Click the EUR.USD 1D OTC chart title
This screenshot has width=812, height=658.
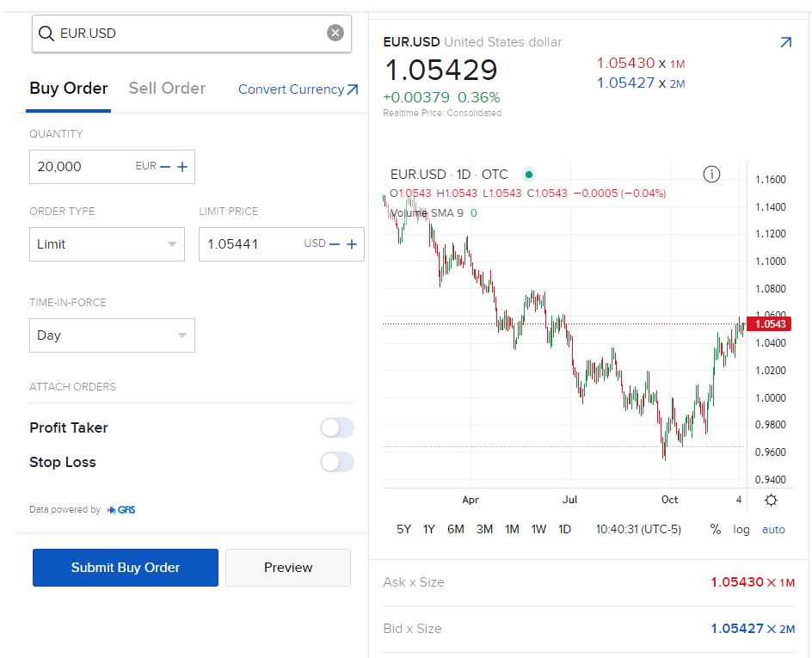click(x=449, y=175)
